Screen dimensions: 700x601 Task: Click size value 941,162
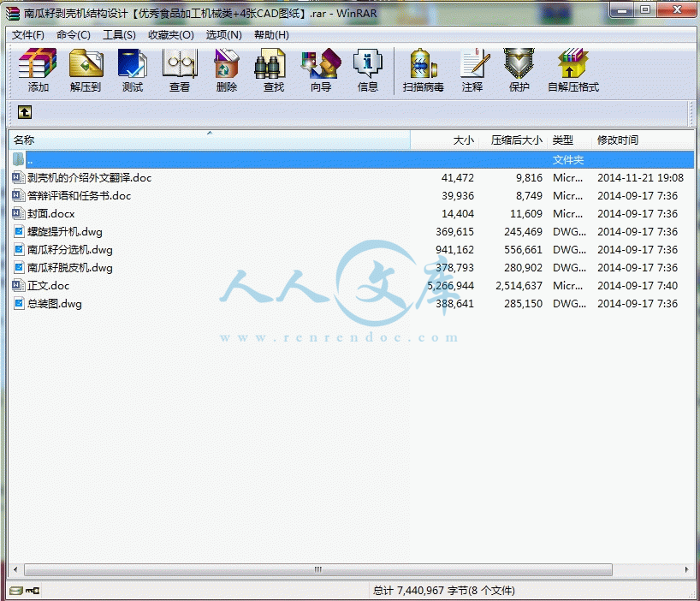[x=454, y=250]
